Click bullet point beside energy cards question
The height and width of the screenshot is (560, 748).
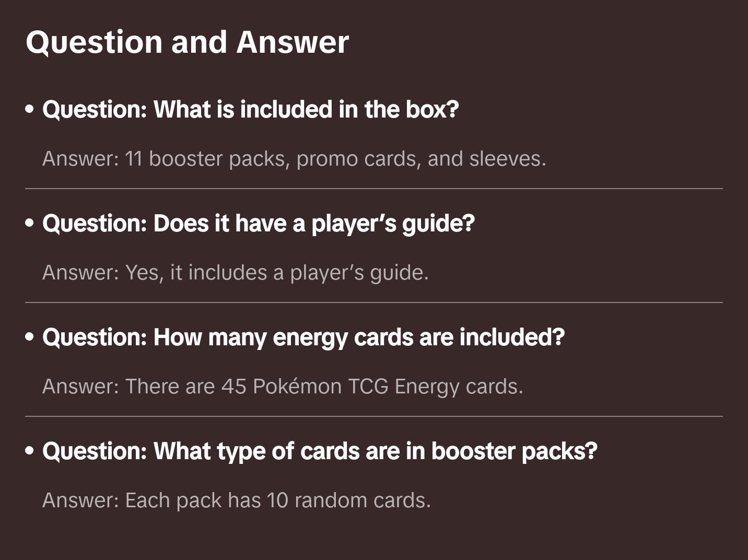[30, 337]
